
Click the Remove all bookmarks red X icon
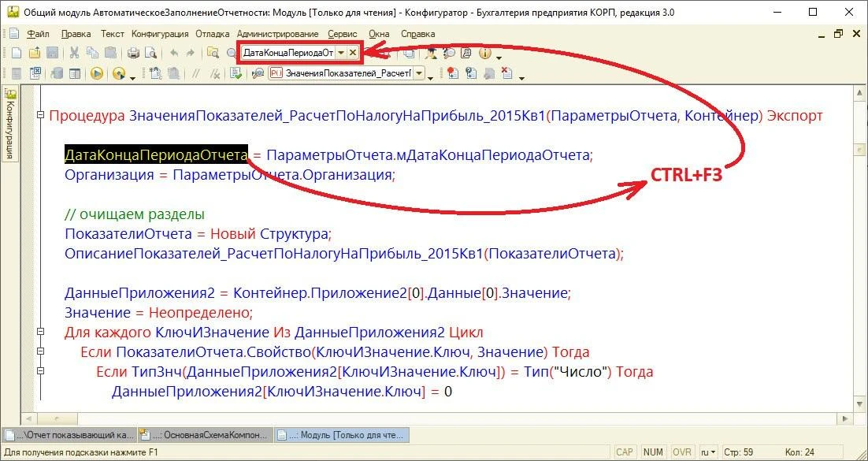[506, 74]
